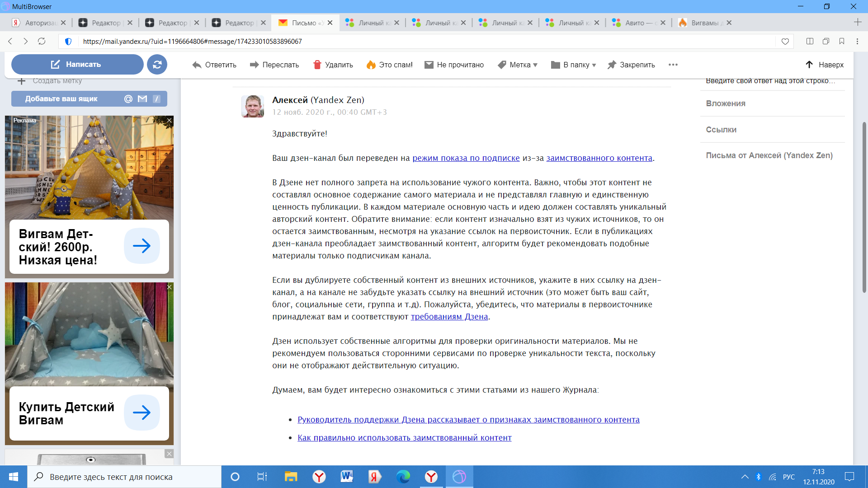Reload the page

click(42, 41)
